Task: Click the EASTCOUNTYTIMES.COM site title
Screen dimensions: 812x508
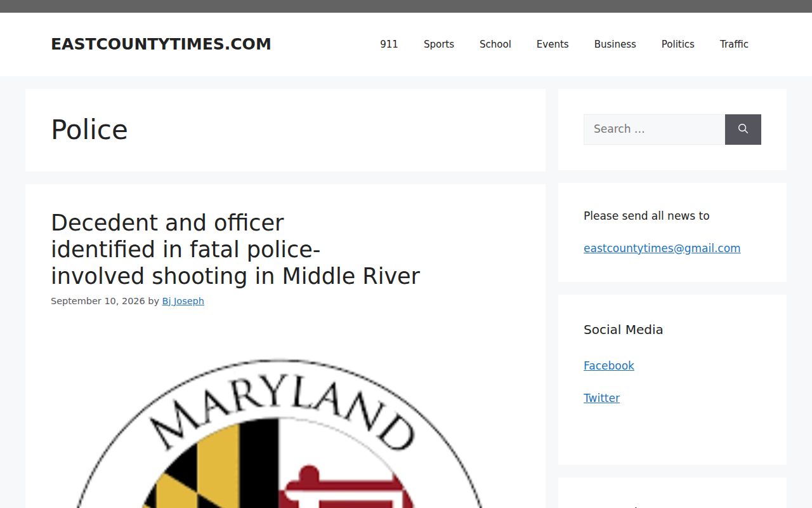Action: click(x=161, y=44)
